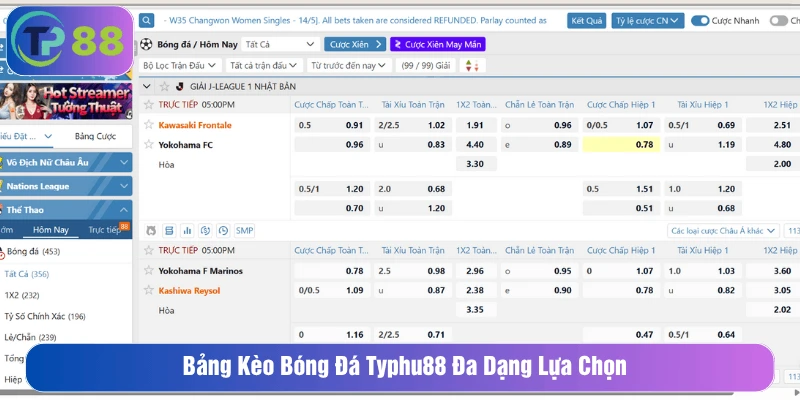
Task: Star the first 05:00PM match header
Action: pos(148,105)
